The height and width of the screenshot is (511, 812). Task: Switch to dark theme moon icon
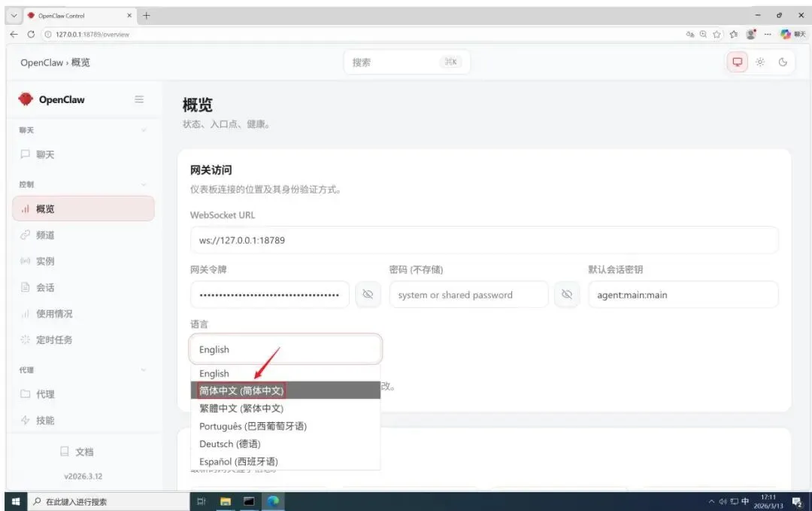tap(783, 62)
